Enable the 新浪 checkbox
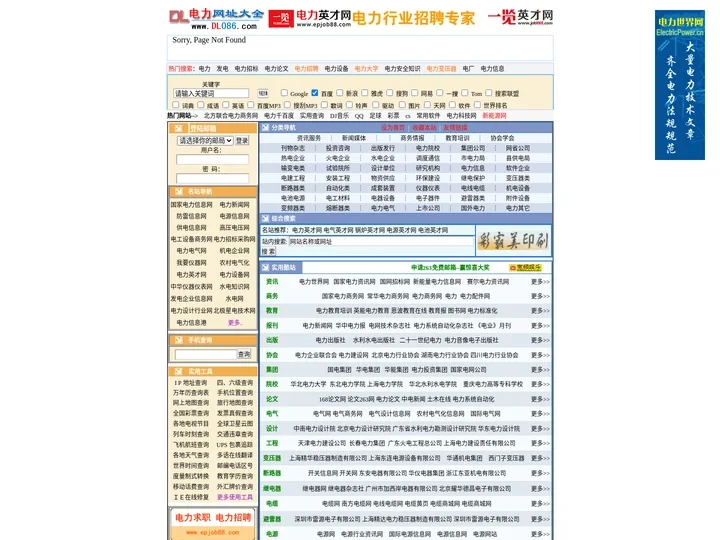The width and height of the screenshot is (720, 540). 340,93
